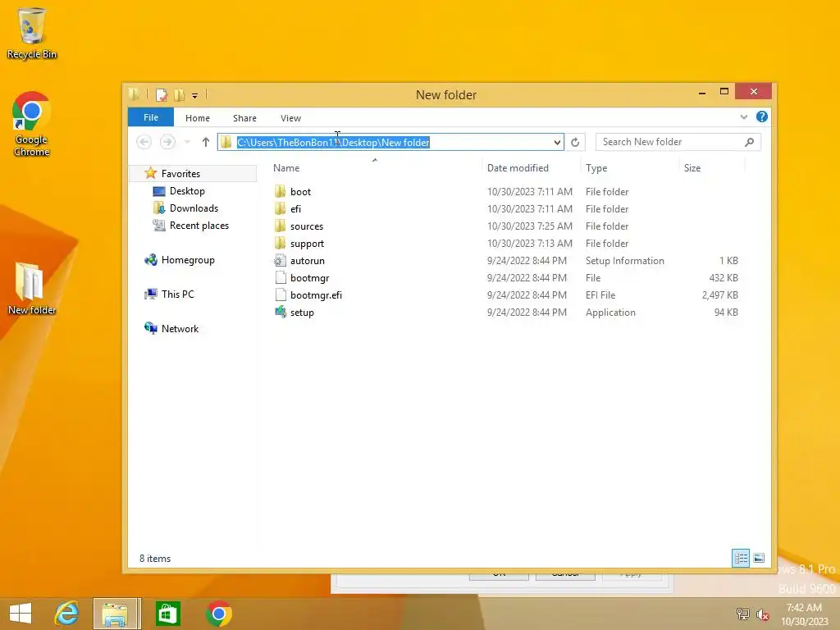This screenshot has height=630, width=840.
Task: Click the Properties icon in quick access toolbar
Action: point(162,95)
